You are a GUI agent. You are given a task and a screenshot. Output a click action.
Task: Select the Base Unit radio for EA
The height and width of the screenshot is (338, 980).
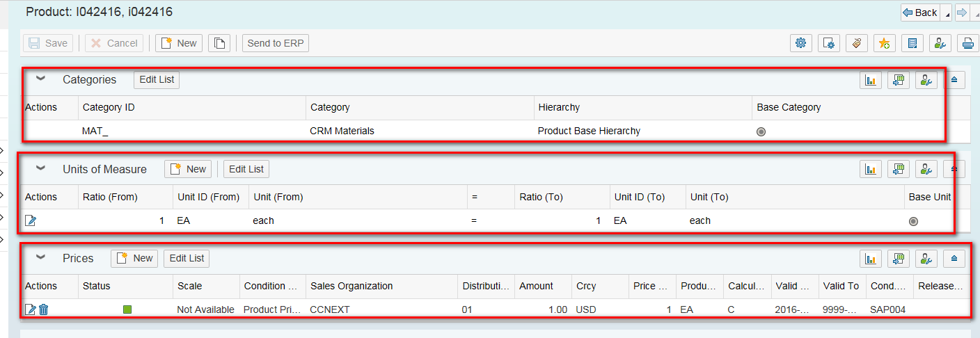913,221
